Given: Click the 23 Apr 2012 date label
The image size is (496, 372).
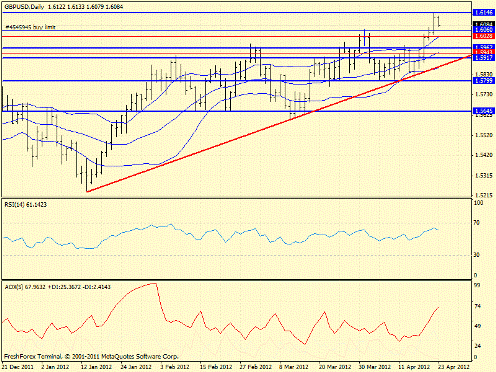Looking at the screenshot, I should coord(454,367).
